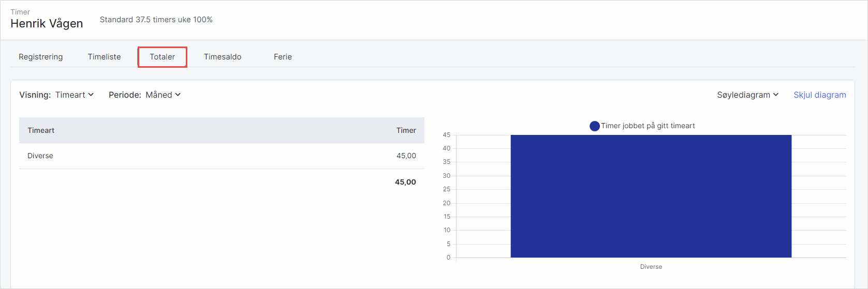Toggle the 'Timer jobbet på gitt timeart' legend label
Image resolution: width=868 pixels, height=289 pixels.
(648, 126)
